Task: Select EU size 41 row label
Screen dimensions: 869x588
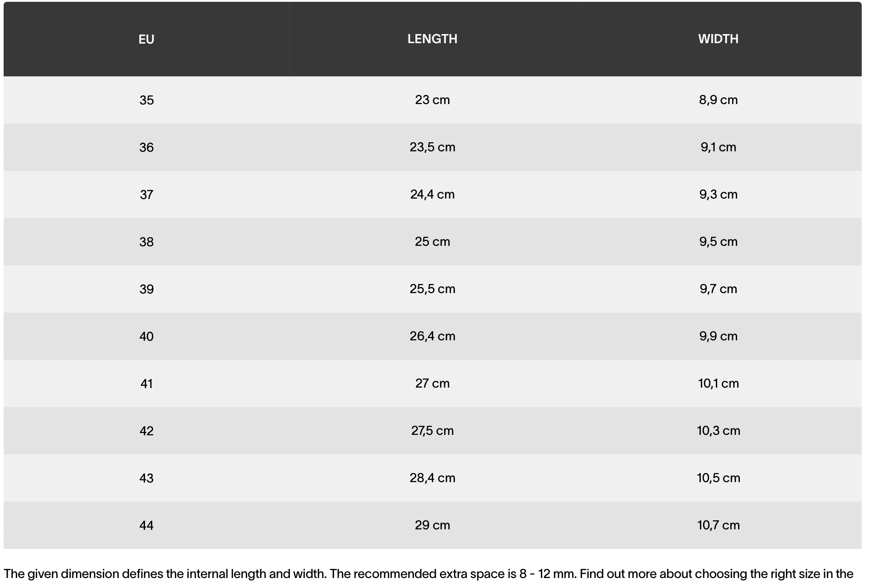Action: [x=146, y=384]
